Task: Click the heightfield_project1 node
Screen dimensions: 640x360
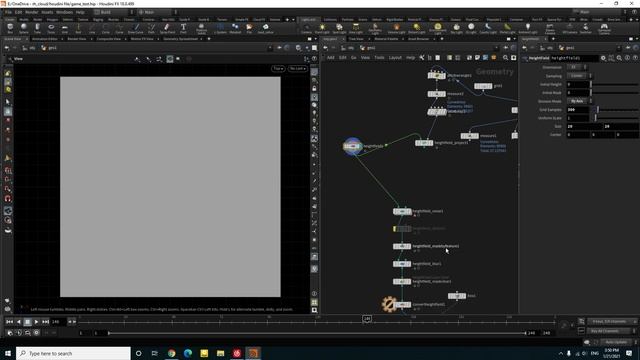Action: 424,143
